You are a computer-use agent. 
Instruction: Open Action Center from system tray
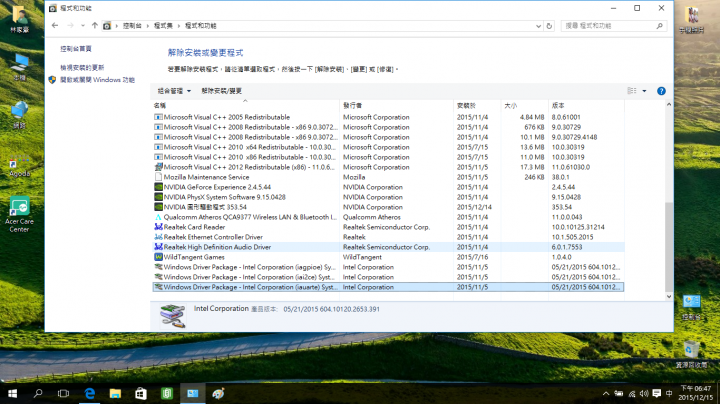pos(657,393)
